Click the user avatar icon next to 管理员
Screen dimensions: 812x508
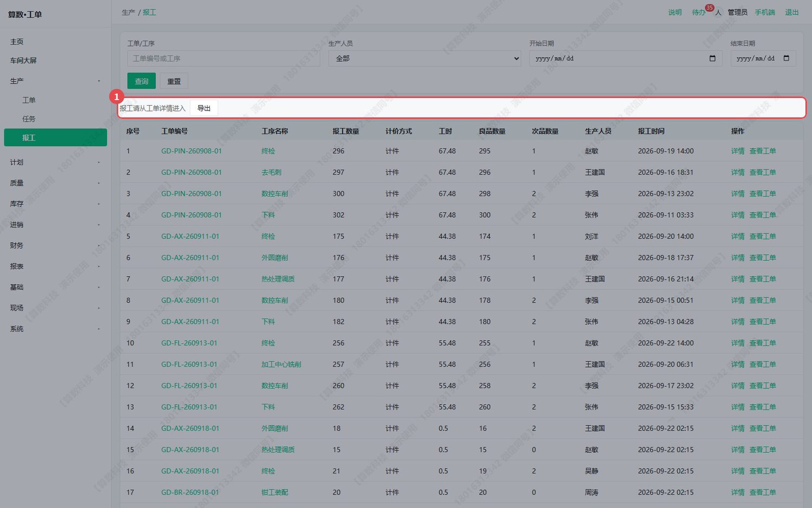click(718, 12)
